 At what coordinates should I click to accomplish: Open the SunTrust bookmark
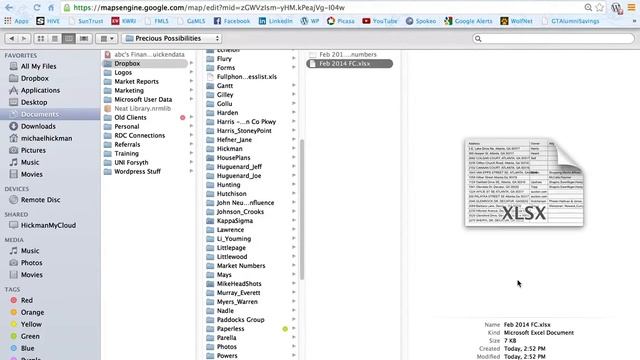tap(86, 21)
